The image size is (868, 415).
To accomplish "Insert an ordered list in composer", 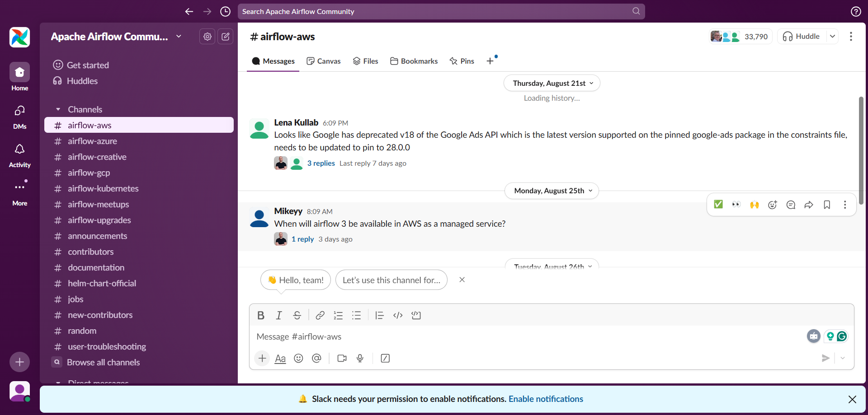I will [338, 315].
